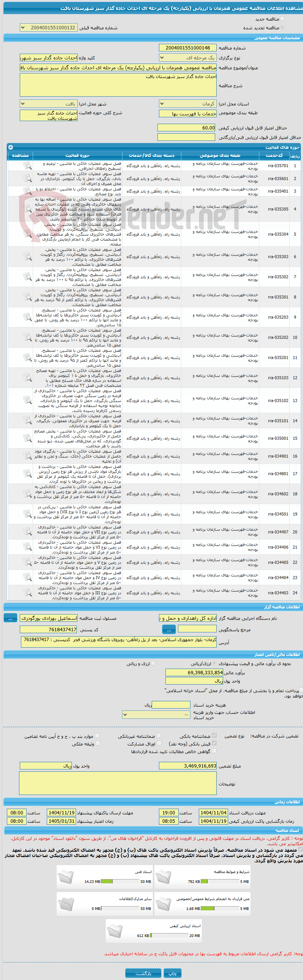Open the view icon for row rra-034501
This screenshot has height=980, width=303.
[x=27, y=514]
